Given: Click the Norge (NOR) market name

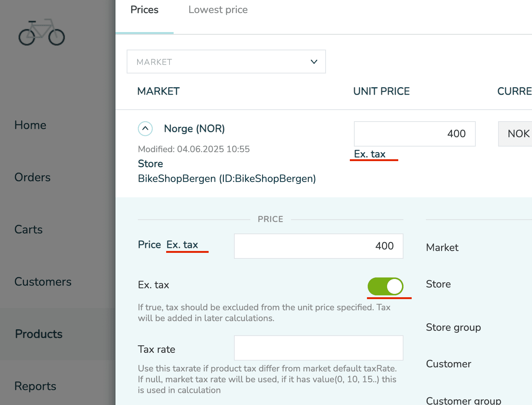Looking at the screenshot, I should pos(194,129).
